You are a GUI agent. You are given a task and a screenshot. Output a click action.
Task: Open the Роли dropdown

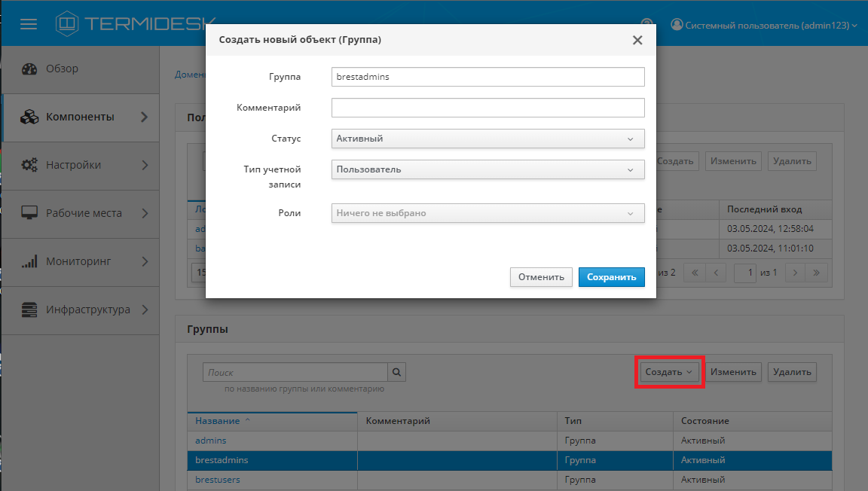[x=487, y=213]
